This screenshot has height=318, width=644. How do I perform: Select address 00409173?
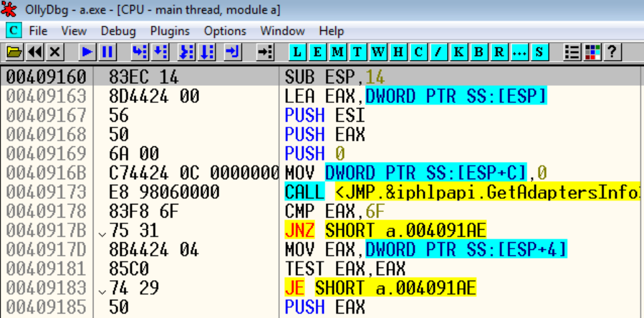pyautogui.click(x=47, y=192)
